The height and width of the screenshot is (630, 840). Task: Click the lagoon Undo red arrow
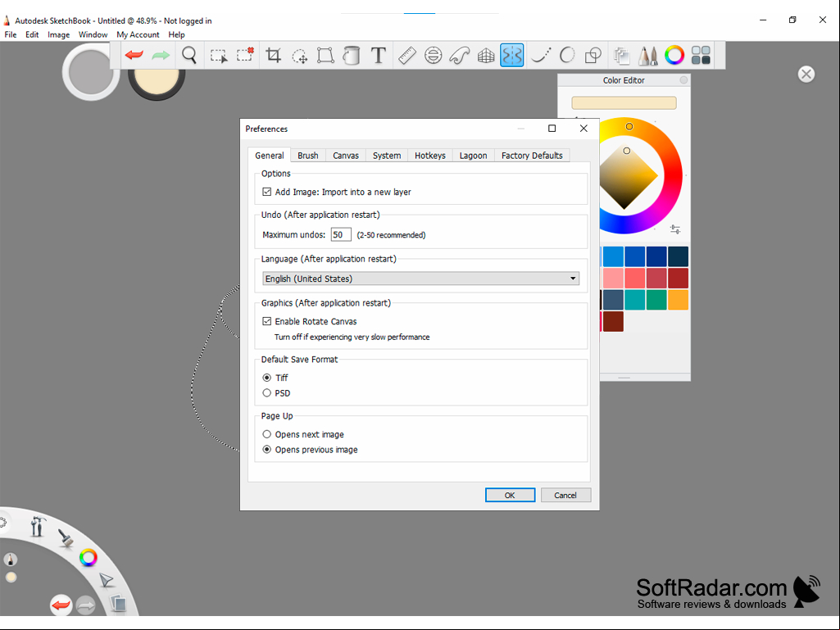[61, 605]
